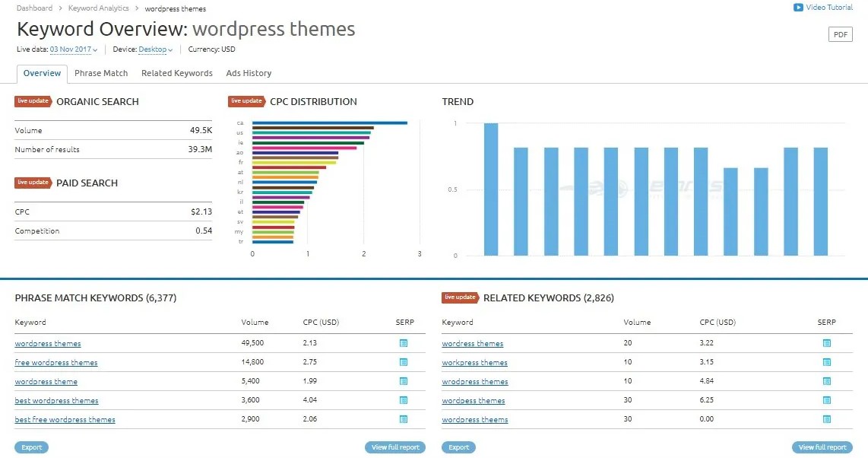Screen dimensions: 868x458
Task: Open SERP icon for workpress themes row
Action: coord(826,362)
